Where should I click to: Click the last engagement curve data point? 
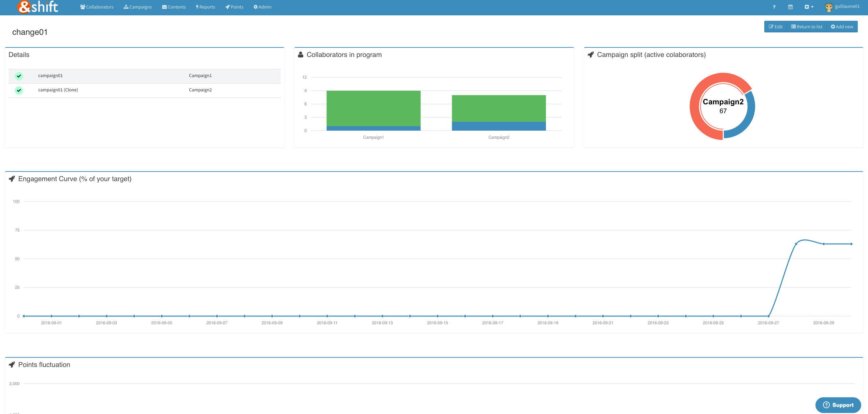pos(851,244)
